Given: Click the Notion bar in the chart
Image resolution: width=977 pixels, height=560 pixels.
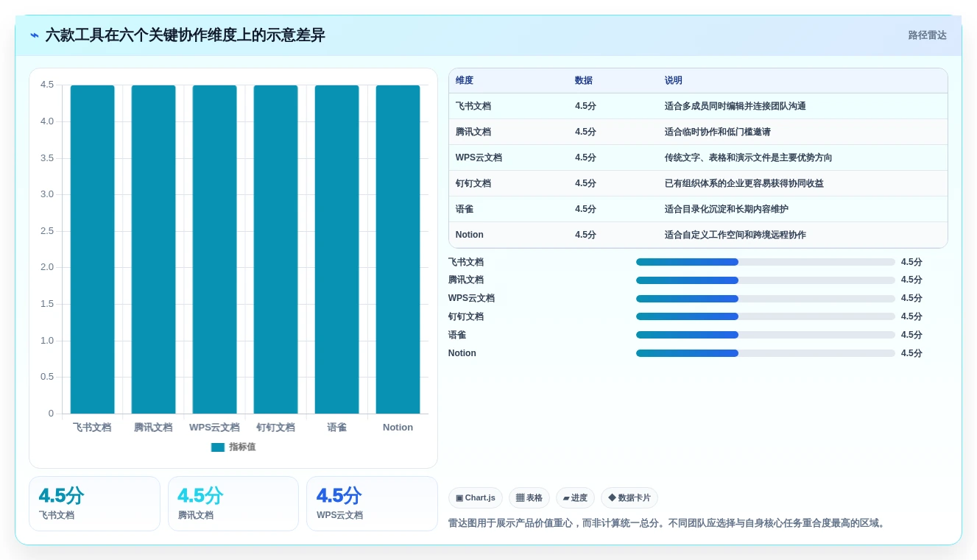Looking at the screenshot, I should point(398,249).
